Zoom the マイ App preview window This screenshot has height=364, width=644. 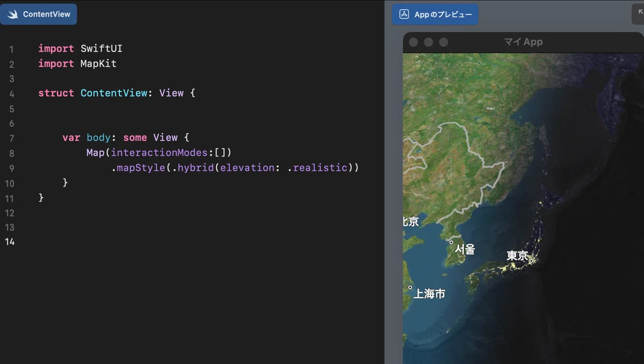pyautogui.click(x=443, y=42)
